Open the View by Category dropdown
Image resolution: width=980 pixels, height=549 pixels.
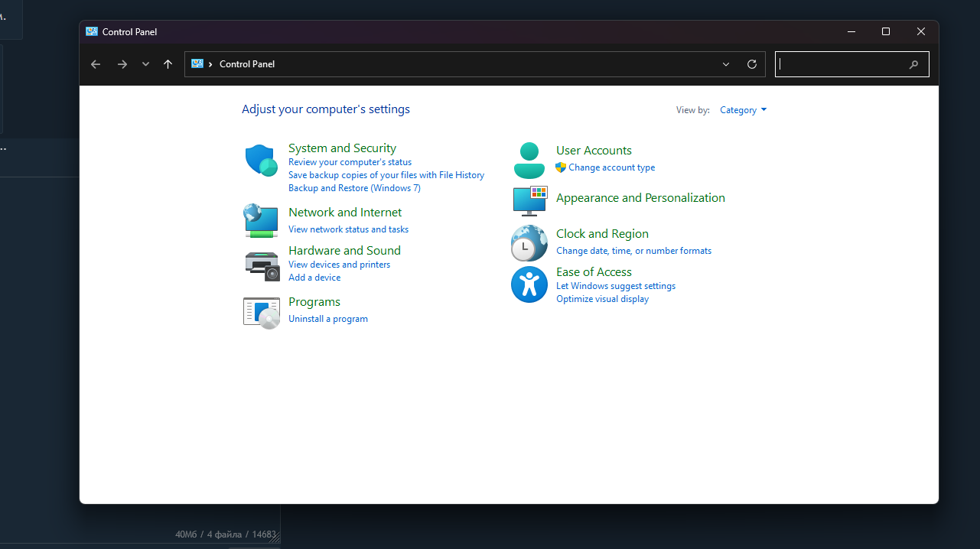(743, 110)
